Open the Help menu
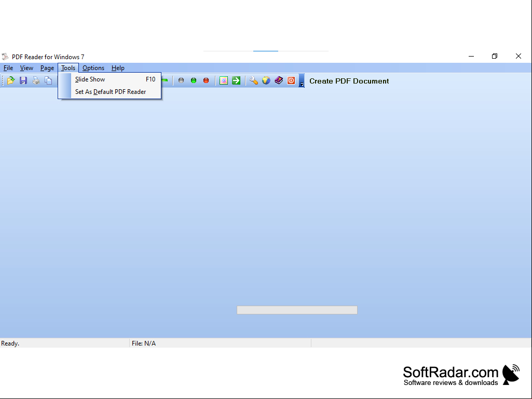The width and height of the screenshot is (532, 399). point(118,68)
